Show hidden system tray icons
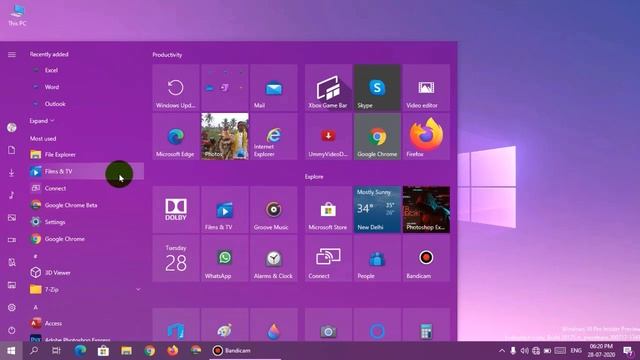 point(502,351)
